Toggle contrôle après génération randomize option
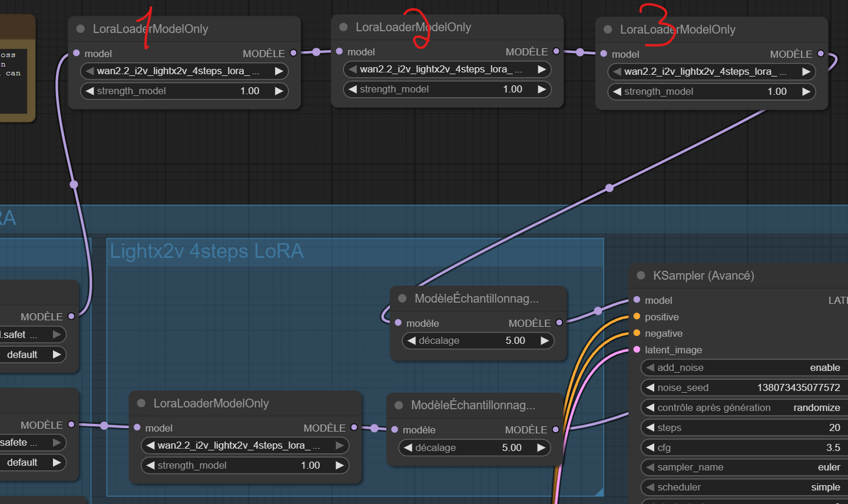 pos(742,407)
